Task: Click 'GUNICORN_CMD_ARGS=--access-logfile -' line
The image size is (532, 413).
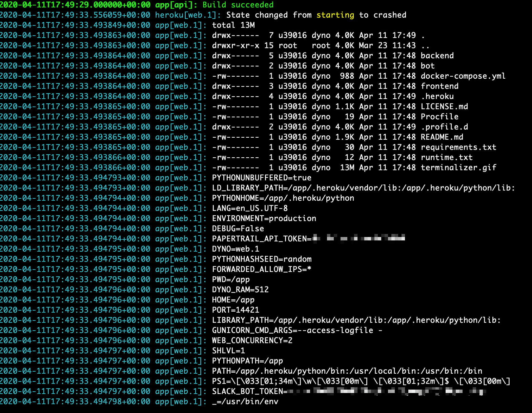Action: click(x=297, y=330)
